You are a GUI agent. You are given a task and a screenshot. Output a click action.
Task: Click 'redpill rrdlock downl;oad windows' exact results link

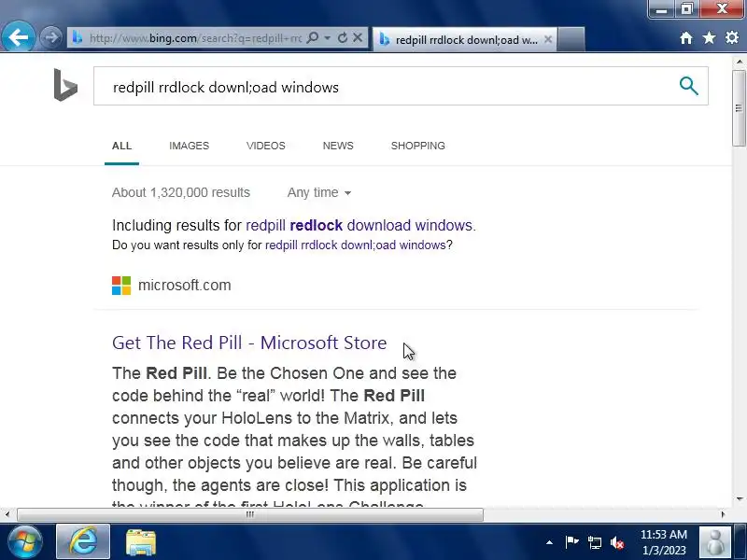click(x=356, y=245)
